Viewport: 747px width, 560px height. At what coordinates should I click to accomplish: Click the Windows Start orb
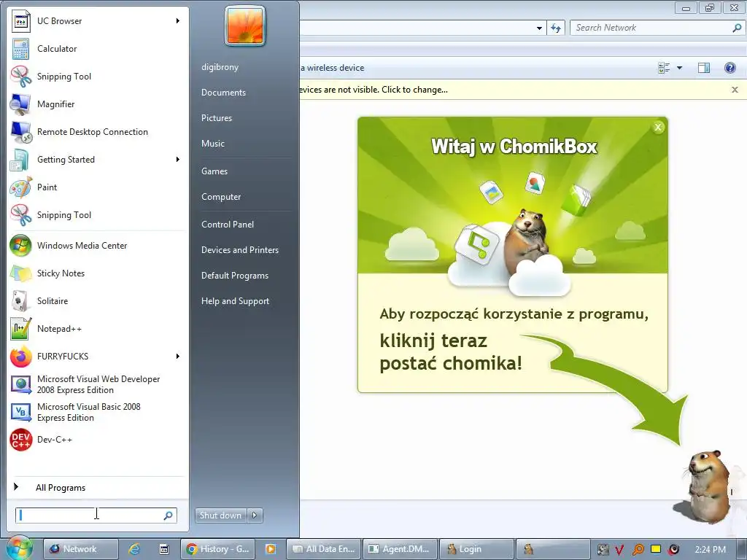click(19, 548)
